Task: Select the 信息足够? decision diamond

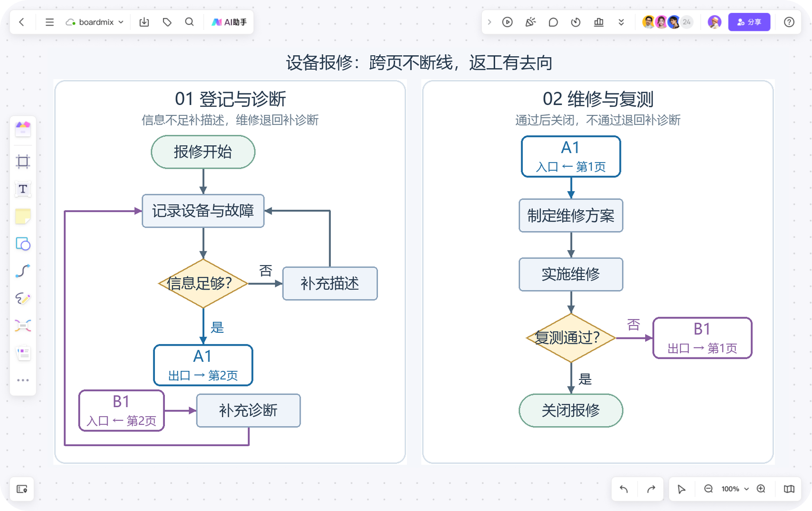Action: (203, 284)
